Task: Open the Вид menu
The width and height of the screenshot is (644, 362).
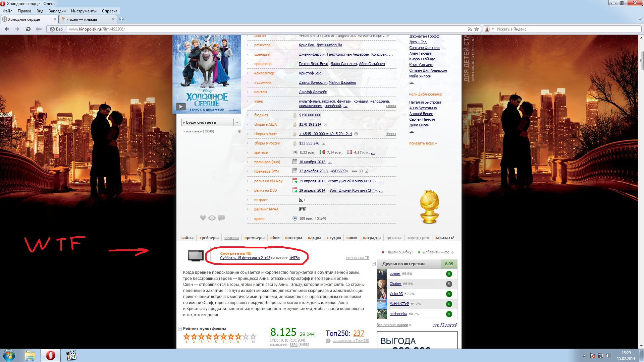Action: [x=40, y=11]
